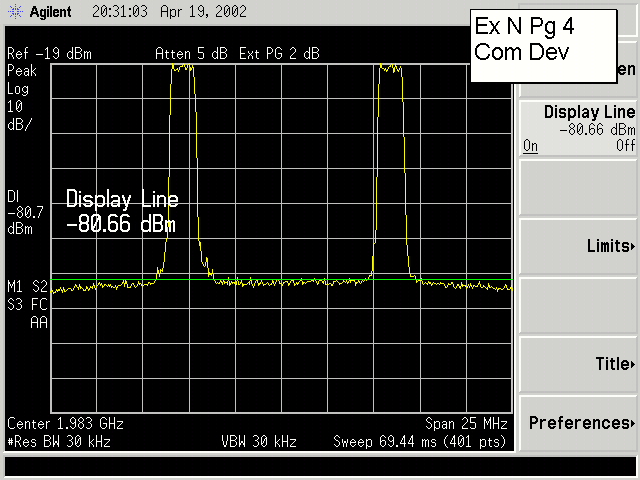Click the VBW 30 kHz readout
The image size is (640, 480).
coord(258,441)
